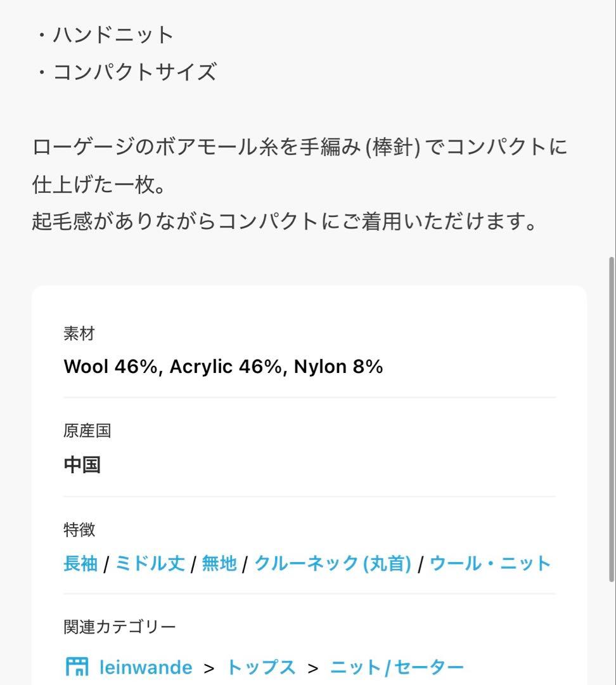
Task: Go to the leinwande brand category
Action: click(146, 667)
